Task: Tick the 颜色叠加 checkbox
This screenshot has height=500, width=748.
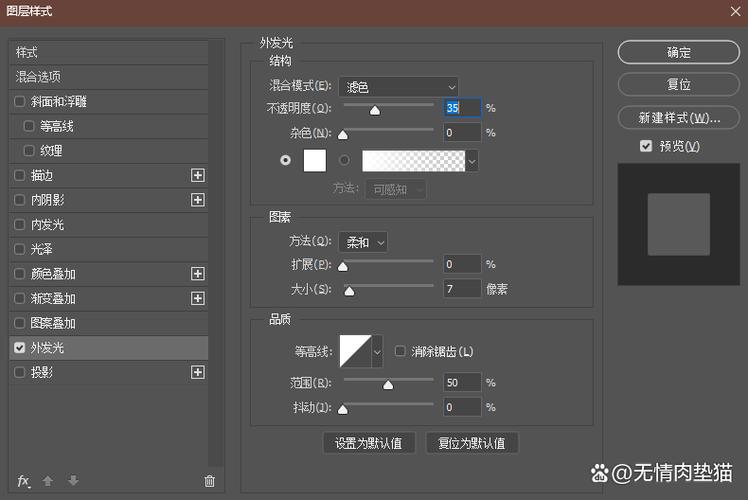Action: pos(20,274)
